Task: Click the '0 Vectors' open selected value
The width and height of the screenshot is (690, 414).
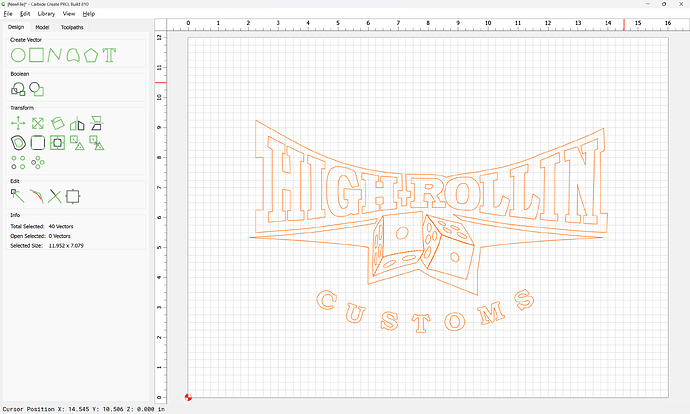Action: 59,236
